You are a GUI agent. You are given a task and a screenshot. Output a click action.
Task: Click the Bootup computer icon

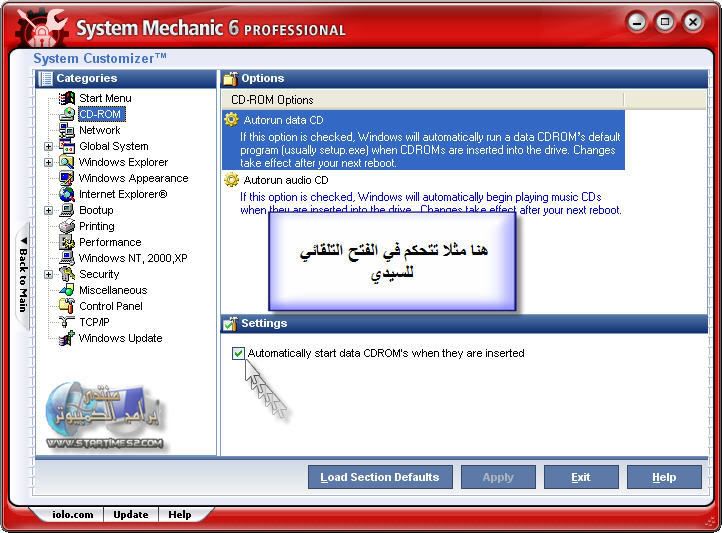67,210
